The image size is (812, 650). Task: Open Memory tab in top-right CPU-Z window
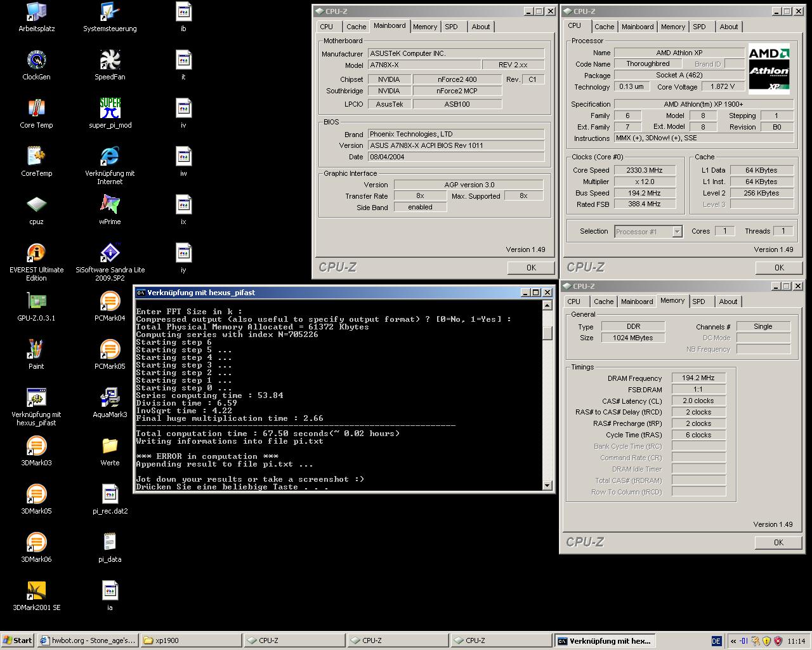pyautogui.click(x=673, y=27)
